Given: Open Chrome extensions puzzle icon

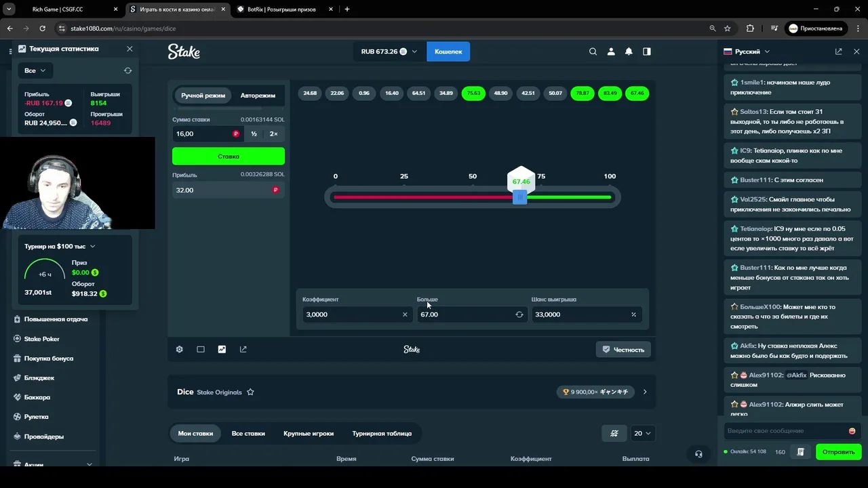Looking at the screenshot, I should click(750, 28).
